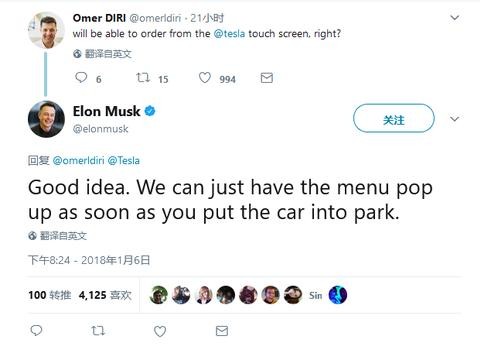Open Omer DIRI's profile avatar
The width and height of the screenshot is (480, 360).
point(46,30)
